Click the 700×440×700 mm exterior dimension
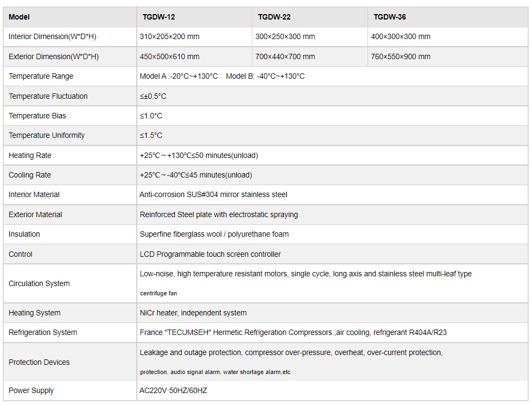This screenshot has height=405, width=532. click(285, 56)
